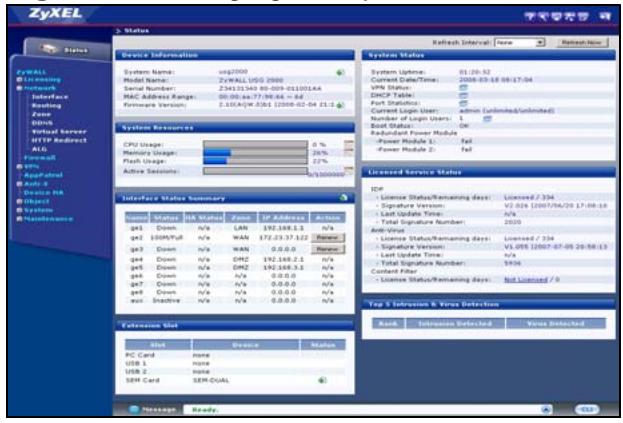Click the Active Sessions progress bar
623x423 pixels.
(255, 171)
